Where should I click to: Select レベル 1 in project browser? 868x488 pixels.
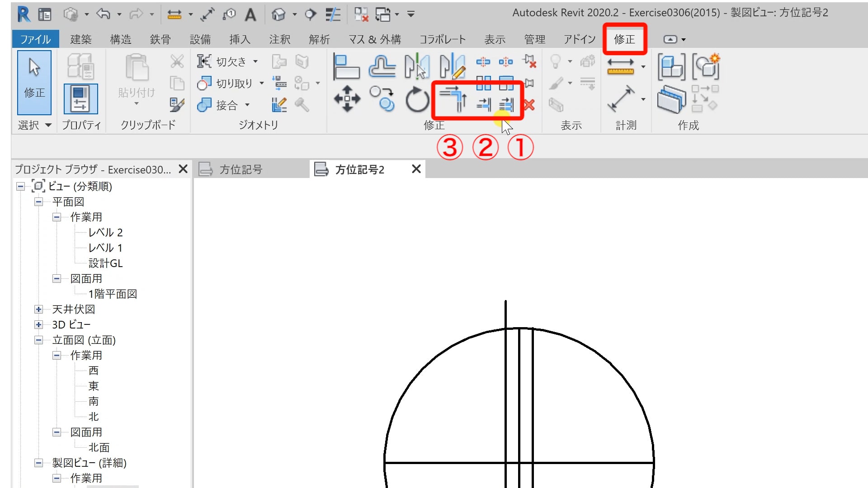[x=105, y=248]
